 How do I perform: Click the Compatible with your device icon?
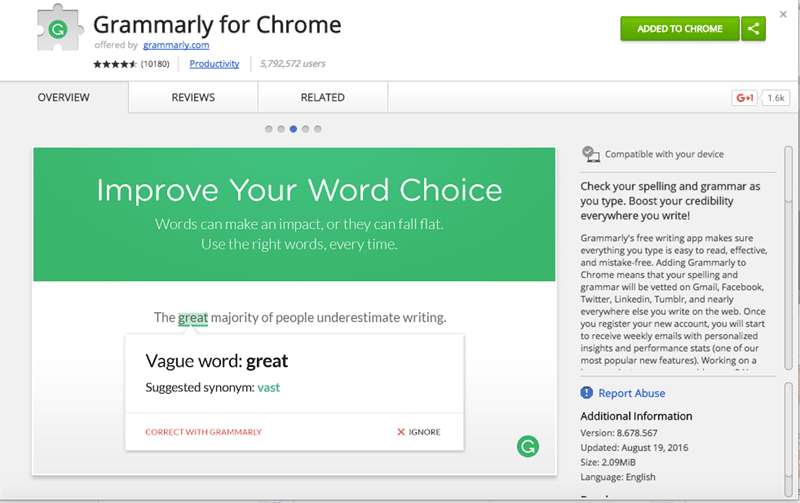pyautogui.click(x=591, y=154)
